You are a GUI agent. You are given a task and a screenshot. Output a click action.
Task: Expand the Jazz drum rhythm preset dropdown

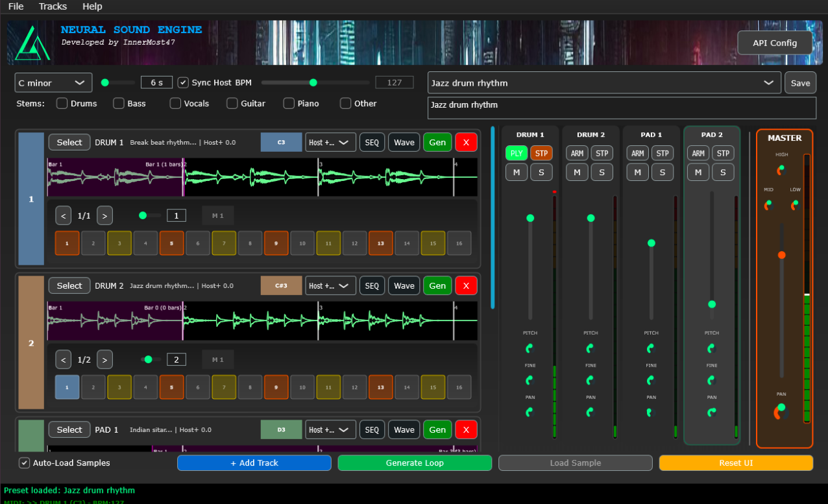604,83
